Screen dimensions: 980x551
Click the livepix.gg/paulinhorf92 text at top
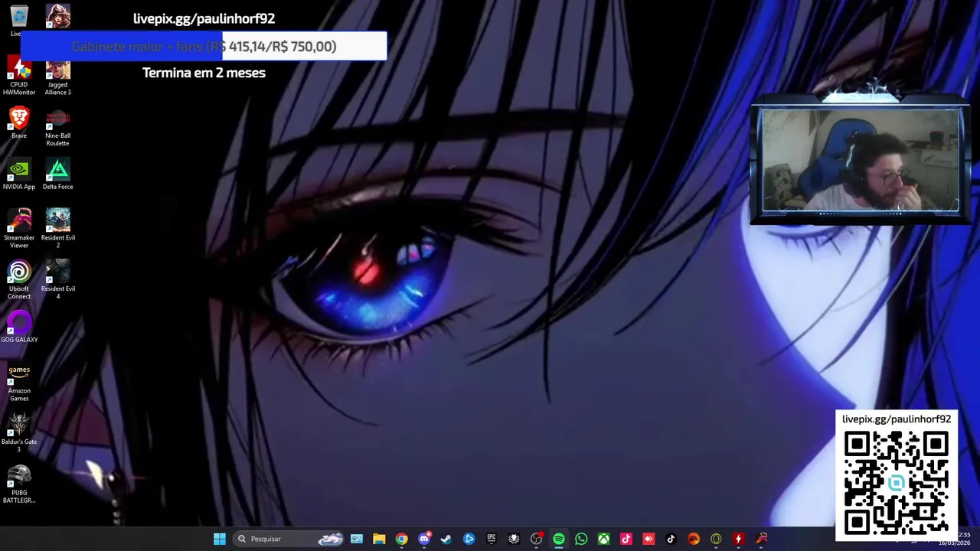coord(204,18)
